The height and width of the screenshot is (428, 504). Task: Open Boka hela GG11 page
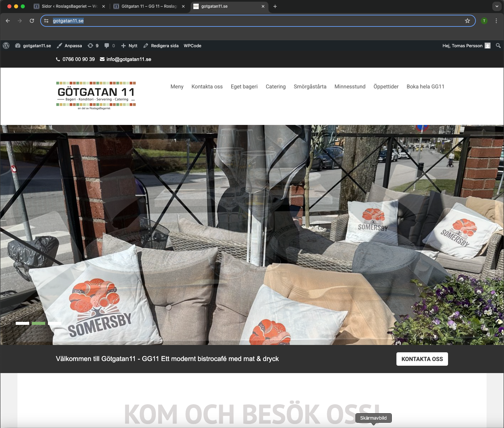[x=426, y=86]
